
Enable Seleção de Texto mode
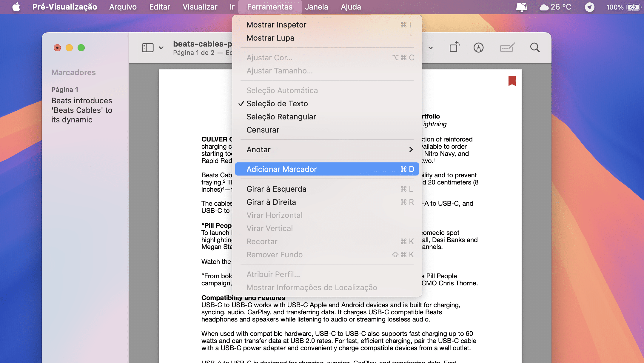click(x=327, y=104)
